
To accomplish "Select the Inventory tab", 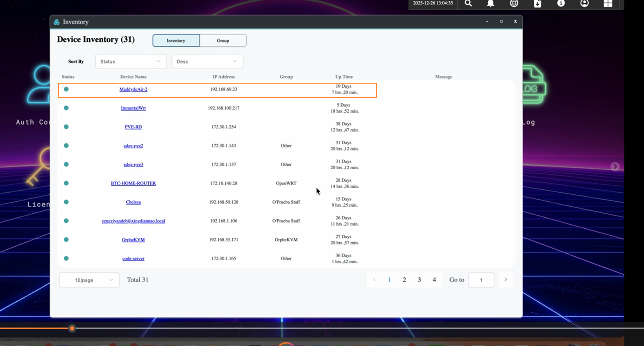I will [x=176, y=41].
